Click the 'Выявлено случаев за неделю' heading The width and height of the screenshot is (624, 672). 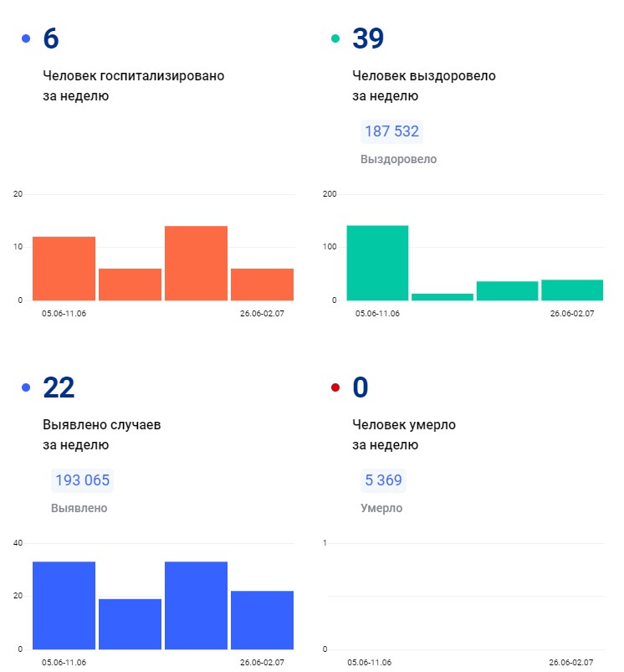point(102,434)
